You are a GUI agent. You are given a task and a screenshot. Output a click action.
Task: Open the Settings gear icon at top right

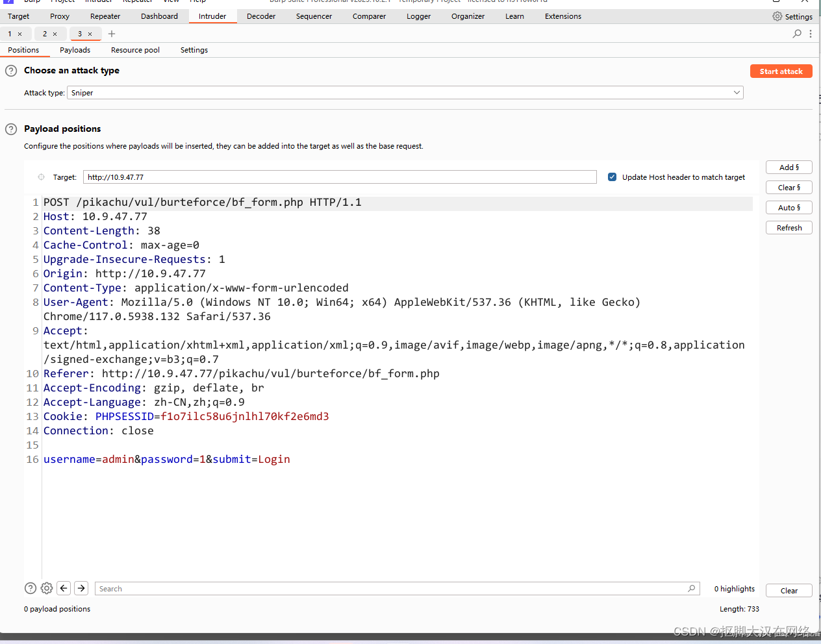pos(777,16)
